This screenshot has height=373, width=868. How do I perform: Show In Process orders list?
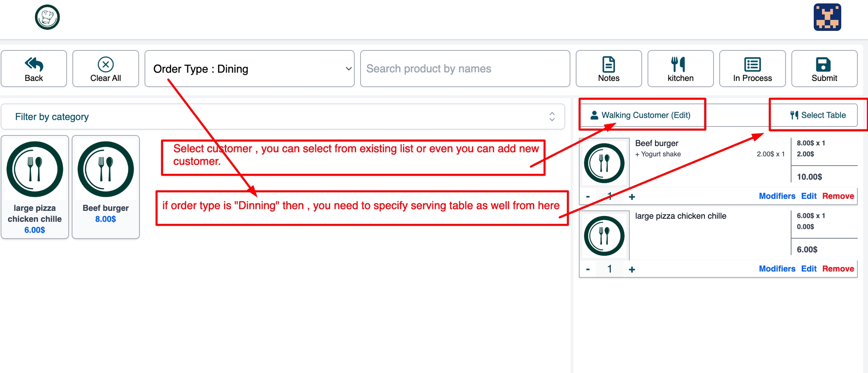coord(752,69)
